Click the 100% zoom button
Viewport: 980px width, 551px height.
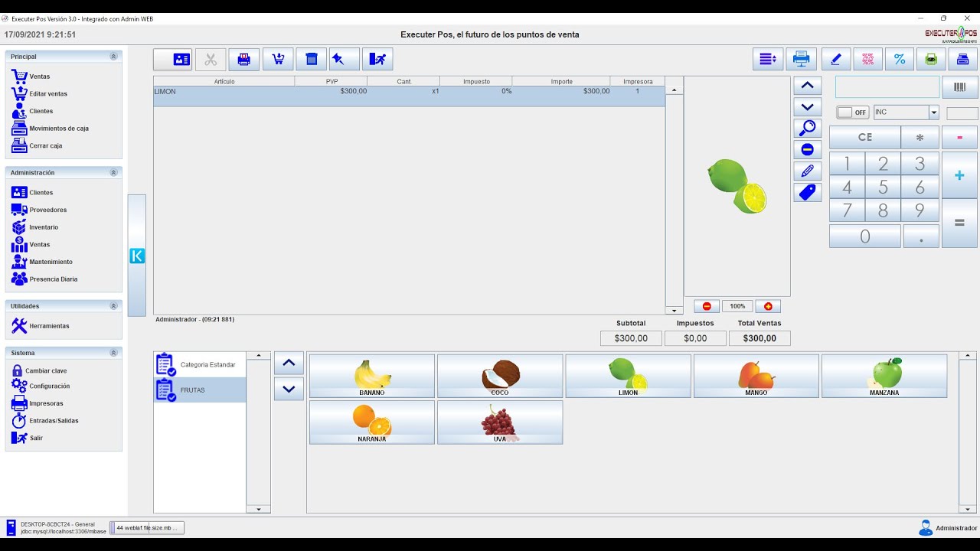coord(737,306)
